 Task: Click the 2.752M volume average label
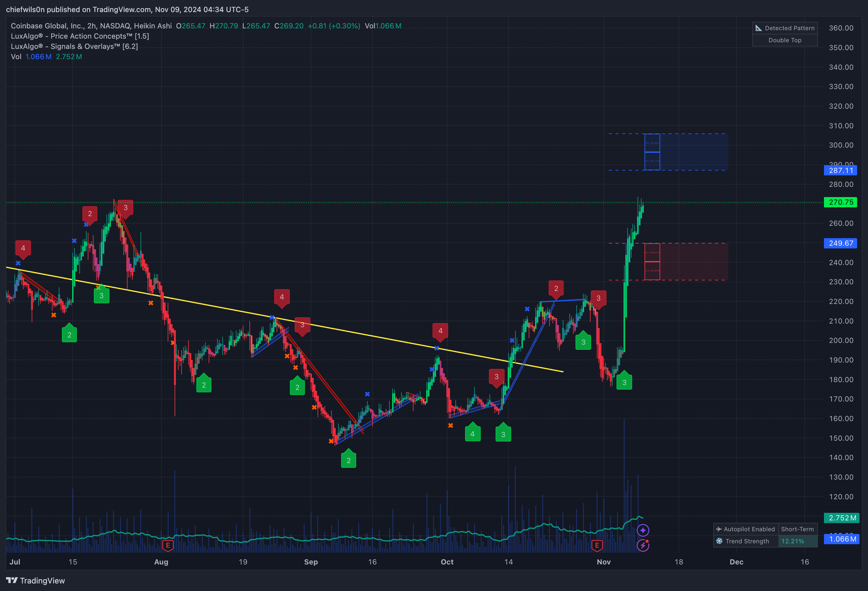tap(842, 518)
